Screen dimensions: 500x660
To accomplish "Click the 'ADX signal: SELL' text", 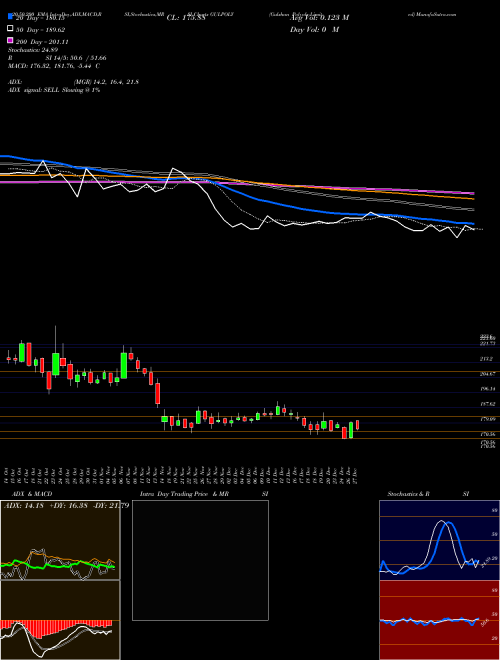I will tap(54, 90).
